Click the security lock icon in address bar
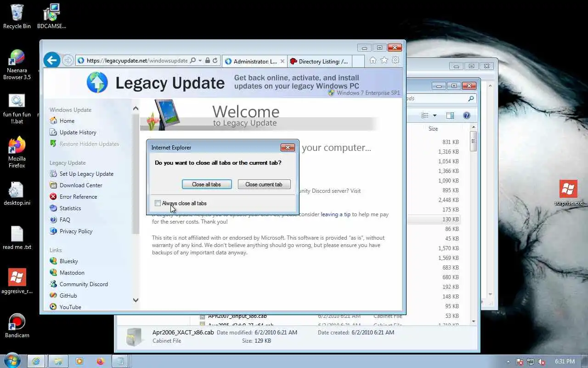 pos(207,61)
